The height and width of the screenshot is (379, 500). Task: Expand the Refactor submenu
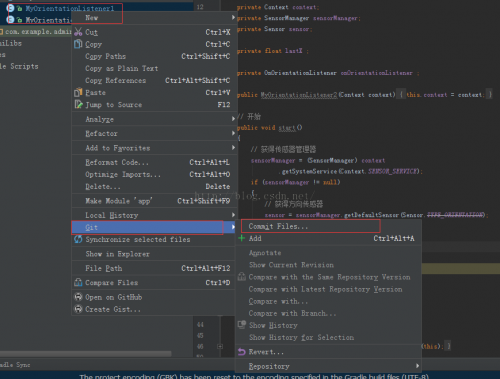(233, 133)
